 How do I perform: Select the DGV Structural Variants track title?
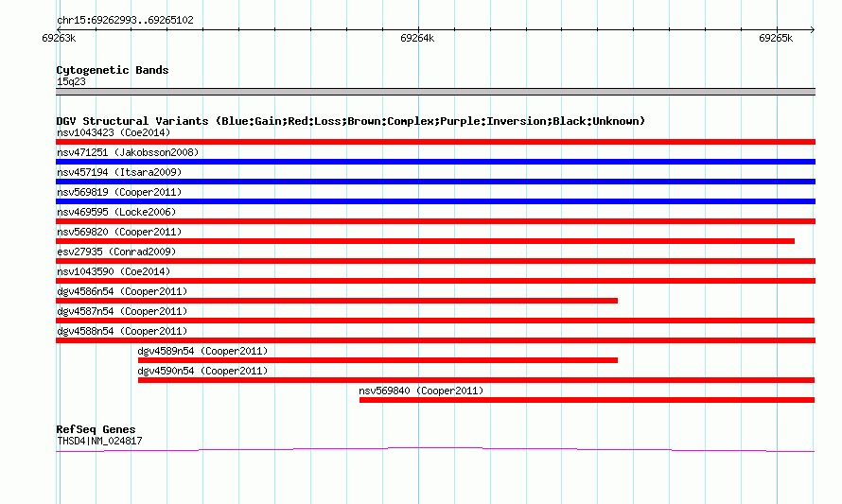350,121
